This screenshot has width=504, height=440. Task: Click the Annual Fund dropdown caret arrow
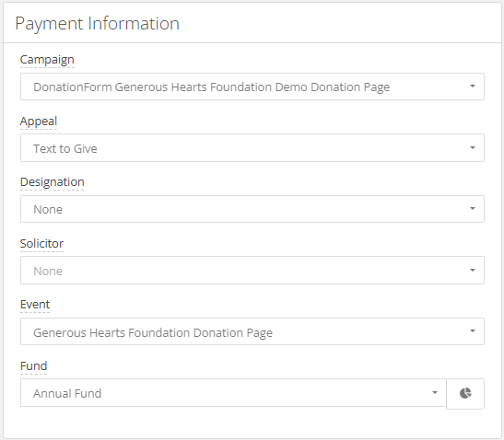[x=435, y=392]
